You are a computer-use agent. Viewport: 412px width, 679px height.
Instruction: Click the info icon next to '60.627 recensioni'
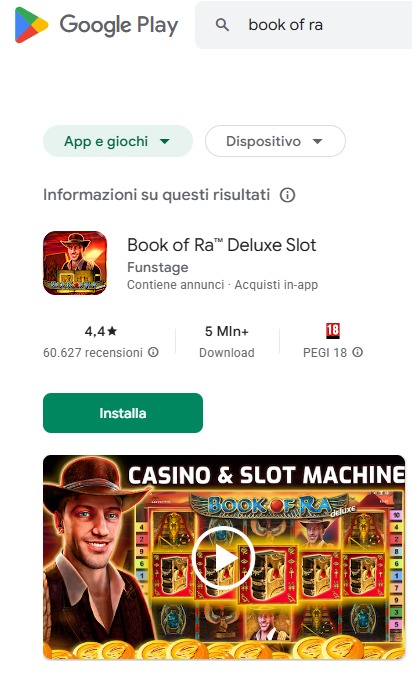click(153, 352)
